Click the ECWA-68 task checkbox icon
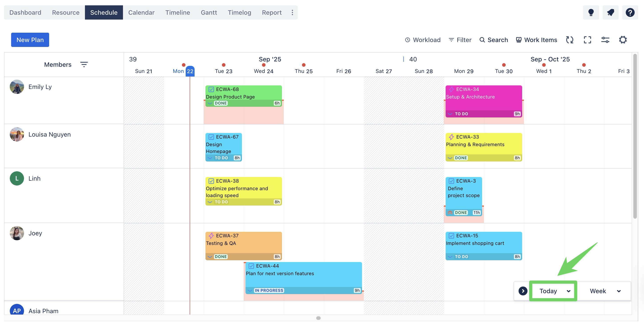This screenshot has height=327, width=644. click(211, 89)
